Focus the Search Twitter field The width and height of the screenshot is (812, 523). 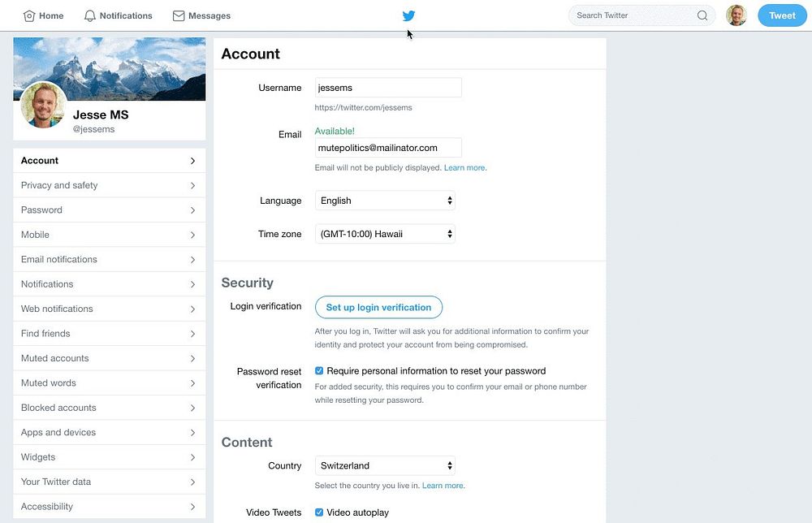coord(641,15)
